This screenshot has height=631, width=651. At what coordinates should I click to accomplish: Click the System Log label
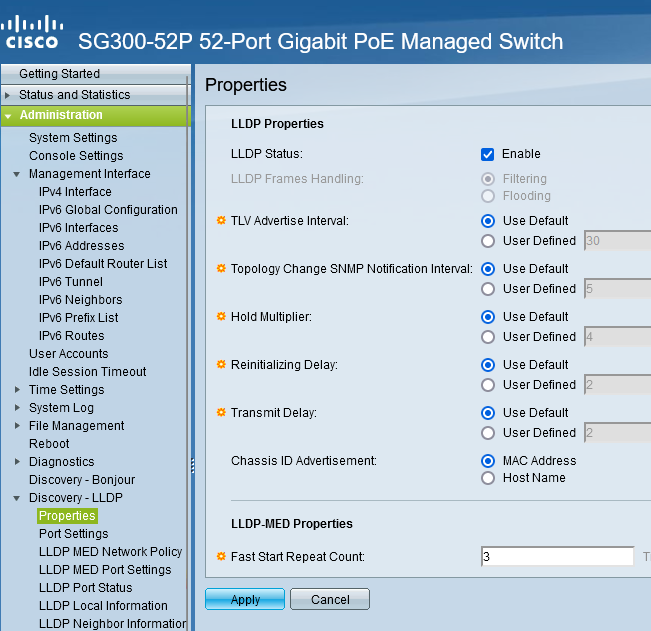tap(61, 408)
